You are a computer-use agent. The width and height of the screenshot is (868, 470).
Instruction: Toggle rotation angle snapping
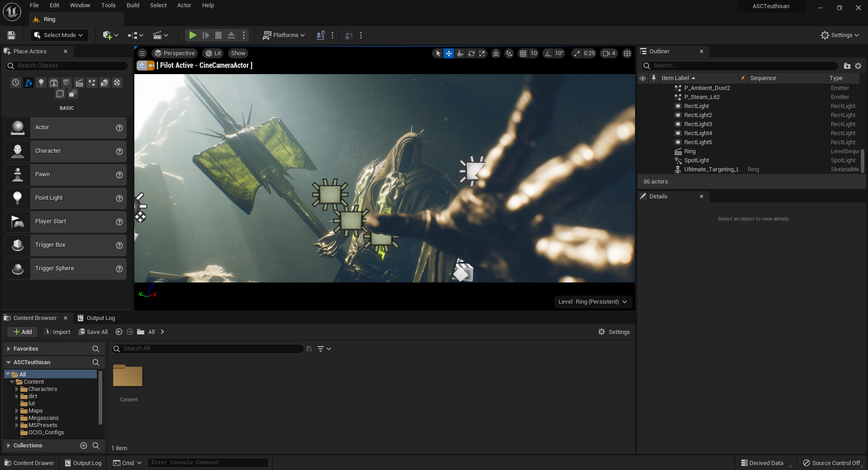[x=548, y=53]
